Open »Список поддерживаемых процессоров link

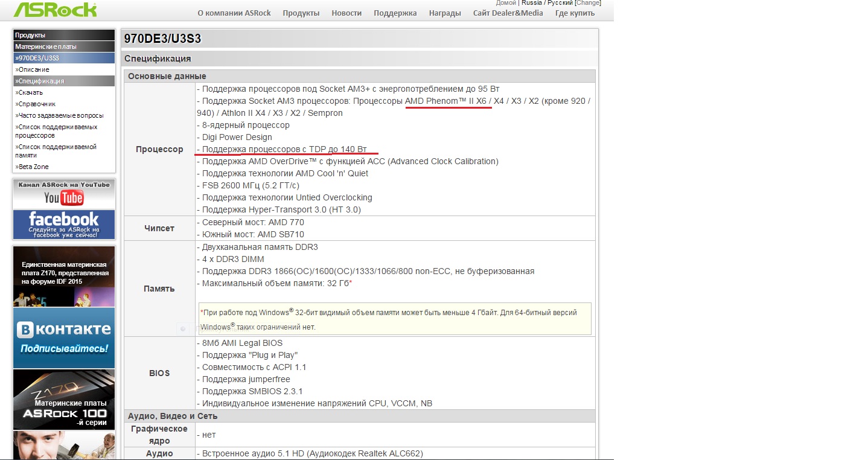(56, 131)
